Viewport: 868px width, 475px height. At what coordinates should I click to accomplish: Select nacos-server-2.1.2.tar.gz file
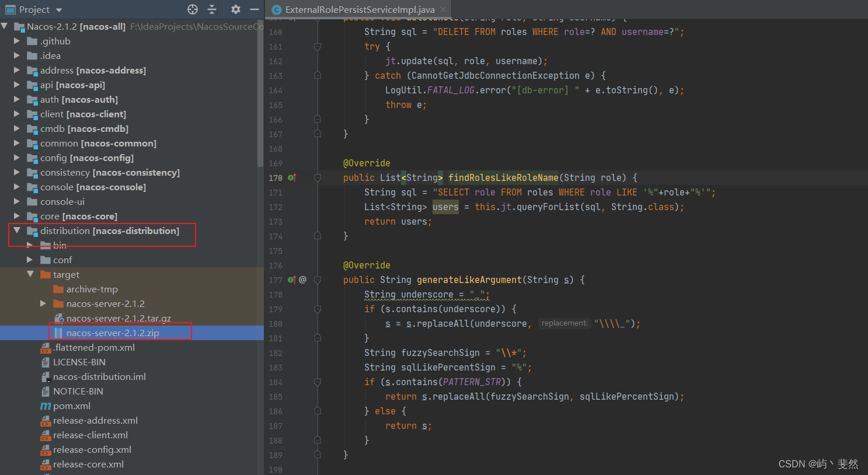[118, 318]
